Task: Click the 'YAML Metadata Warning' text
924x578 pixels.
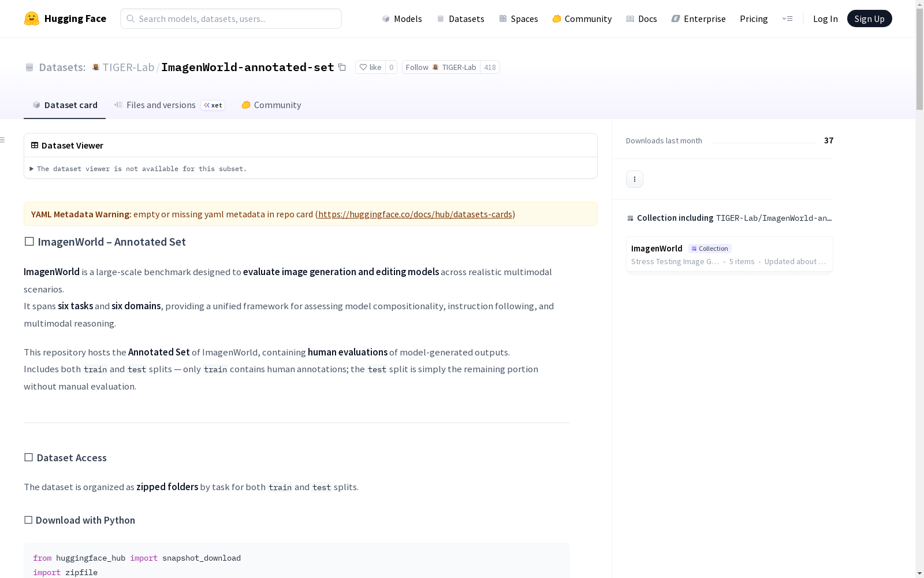Action: pyautogui.click(x=81, y=214)
